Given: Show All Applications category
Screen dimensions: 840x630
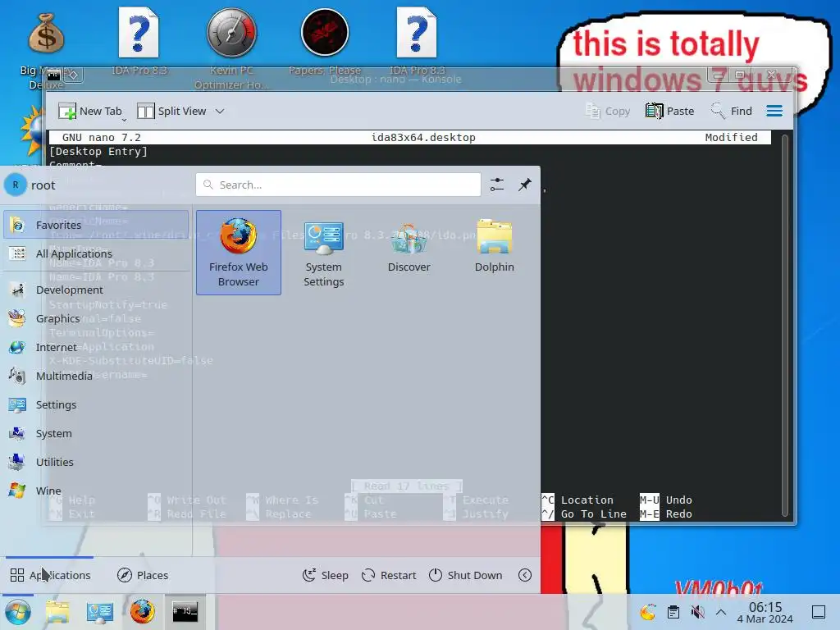Looking at the screenshot, I should pyautogui.click(x=96, y=253).
